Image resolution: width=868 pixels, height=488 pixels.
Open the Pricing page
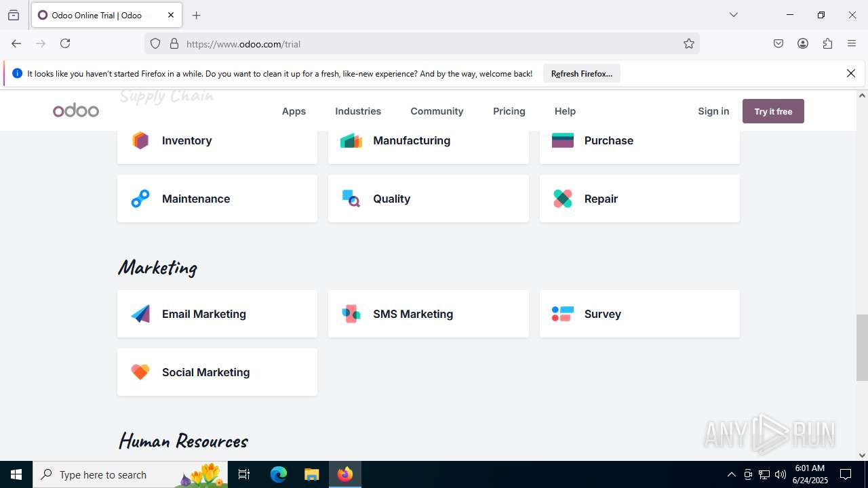pos(509,111)
